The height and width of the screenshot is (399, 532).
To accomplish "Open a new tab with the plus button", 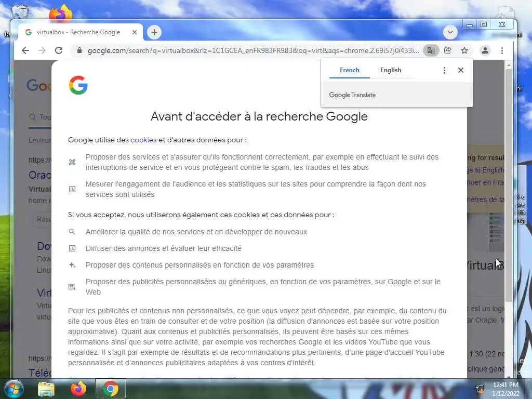I will click(154, 32).
